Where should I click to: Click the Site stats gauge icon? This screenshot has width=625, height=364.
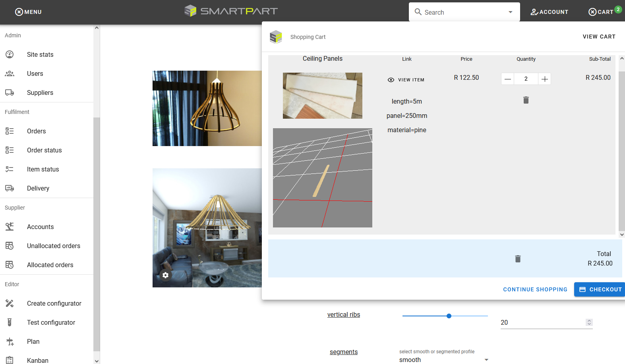(x=10, y=54)
